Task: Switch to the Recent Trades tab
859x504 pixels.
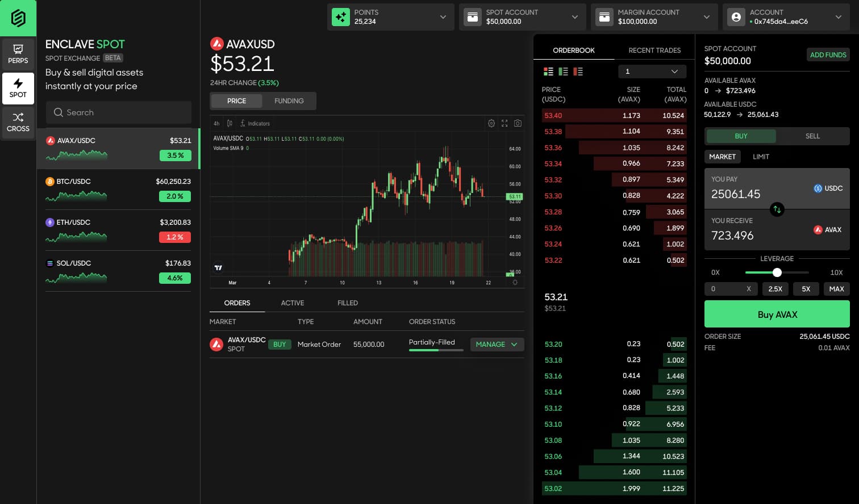Action: (x=654, y=51)
